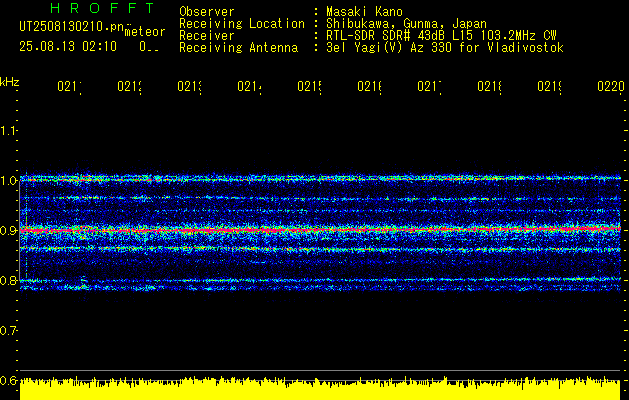Click the word meteor under the filename
Screen dimensions: 629x400
pyautogui.click(x=145, y=32)
